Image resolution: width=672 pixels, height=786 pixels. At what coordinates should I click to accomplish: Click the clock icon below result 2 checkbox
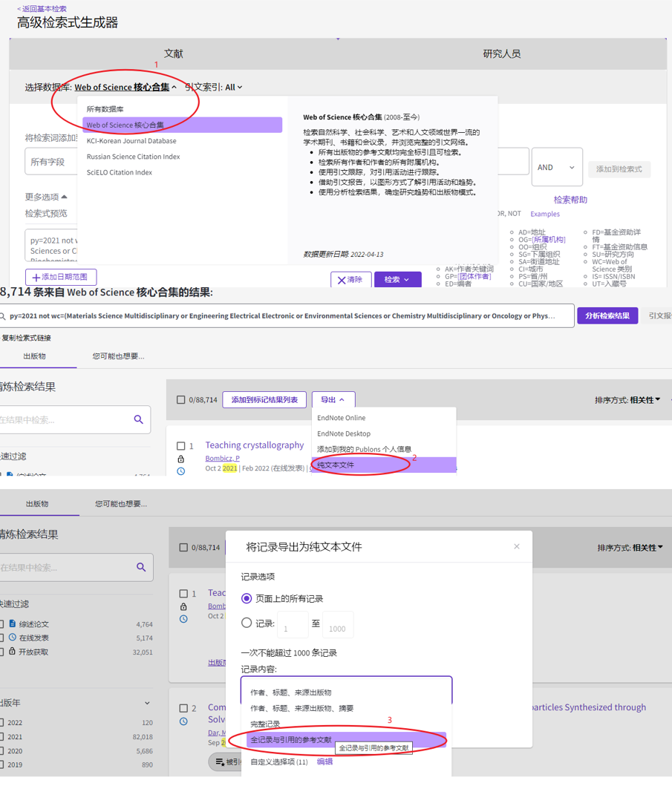point(183,721)
